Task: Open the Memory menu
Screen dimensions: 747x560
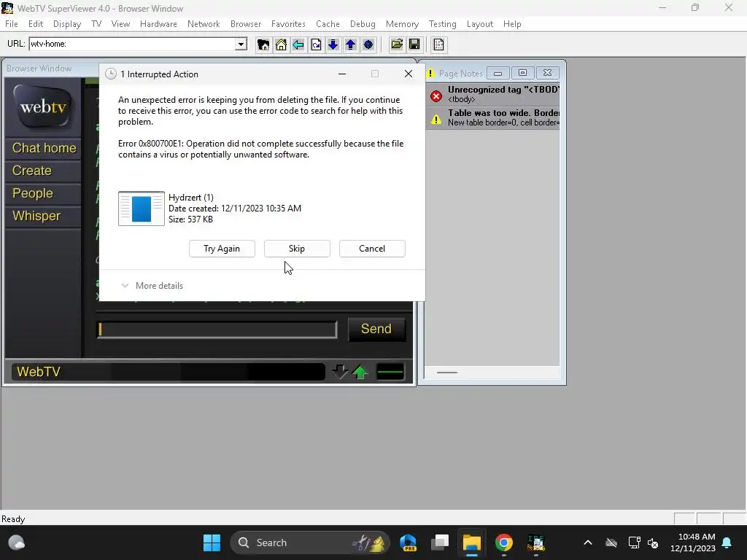Action: (x=402, y=24)
